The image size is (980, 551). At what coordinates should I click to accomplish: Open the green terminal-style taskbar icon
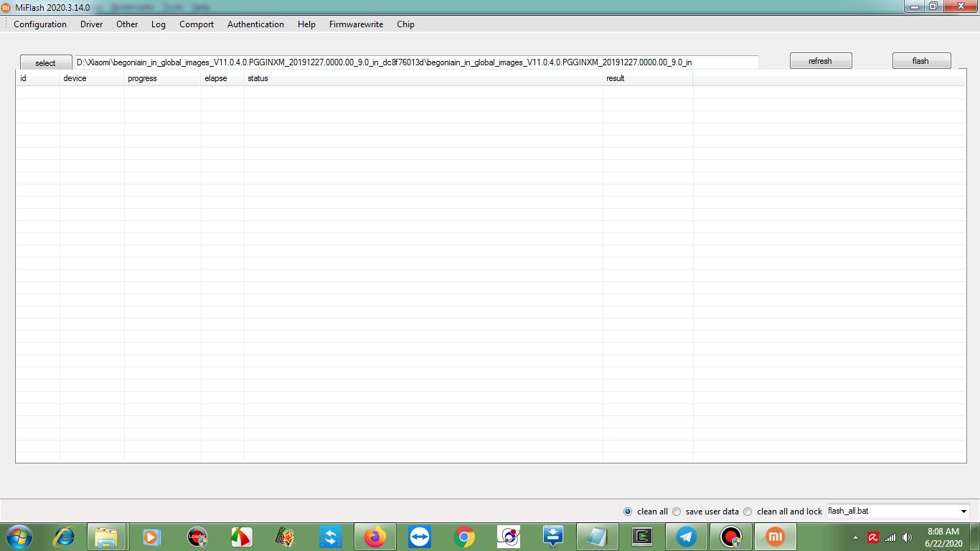641,537
